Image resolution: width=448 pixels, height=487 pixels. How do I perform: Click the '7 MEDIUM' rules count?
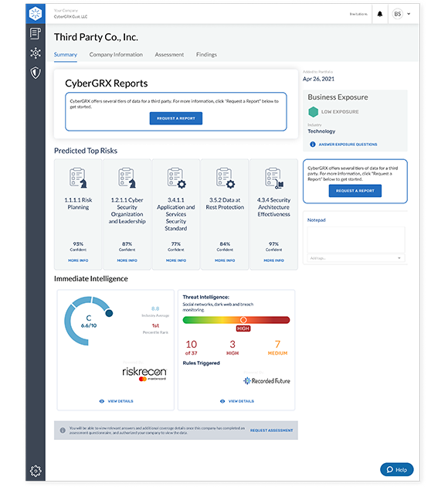tap(277, 347)
